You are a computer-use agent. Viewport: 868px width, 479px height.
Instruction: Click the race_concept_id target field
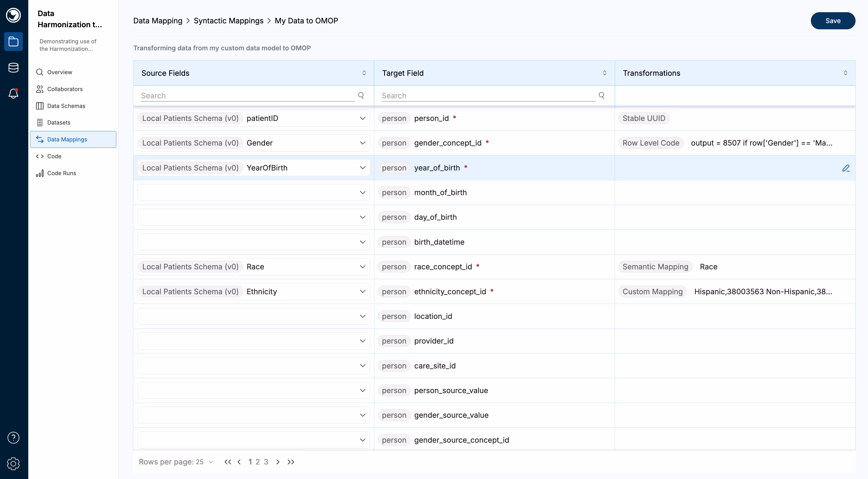pos(443,267)
